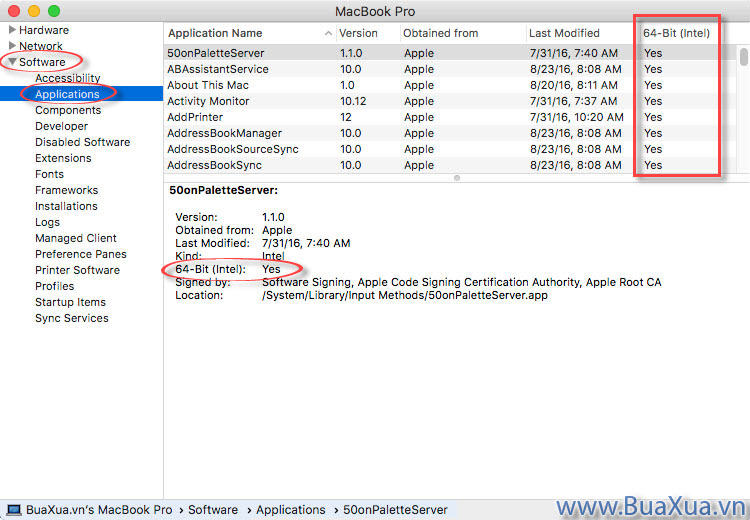Select the About This Mac row
The width and height of the screenshot is (750, 520).
[450, 85]
